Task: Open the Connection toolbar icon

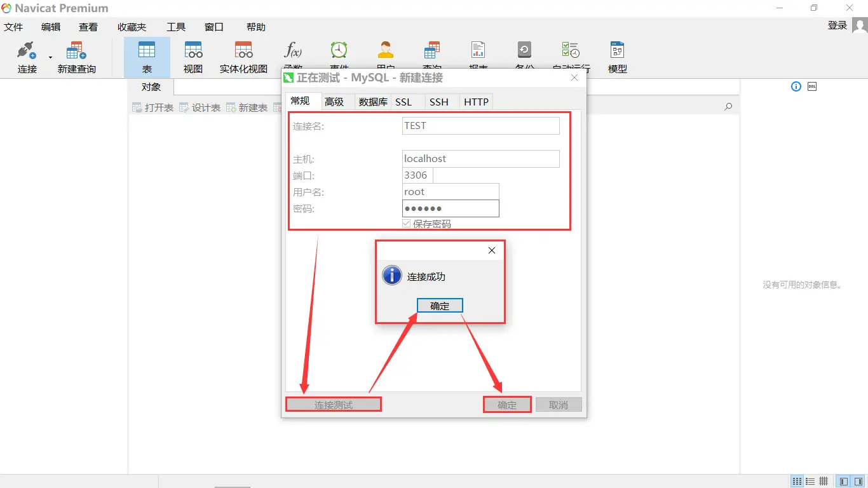Action: (27, 57)
